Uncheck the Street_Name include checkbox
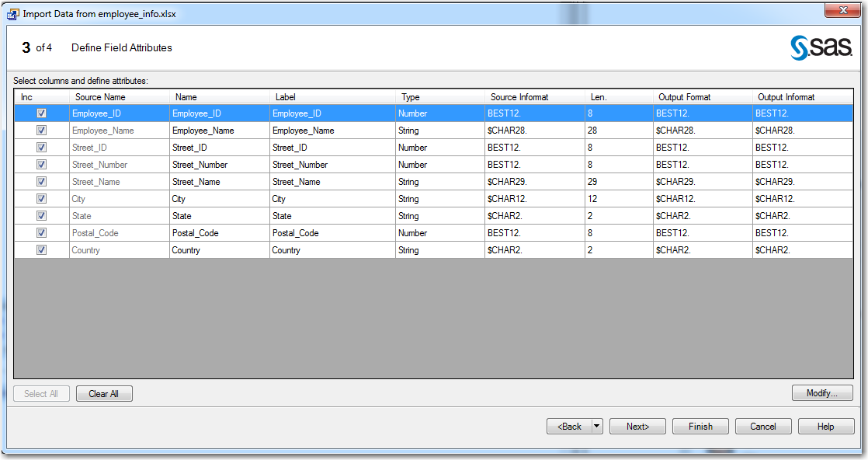868x460 pixels. click(x=41, y=181)
